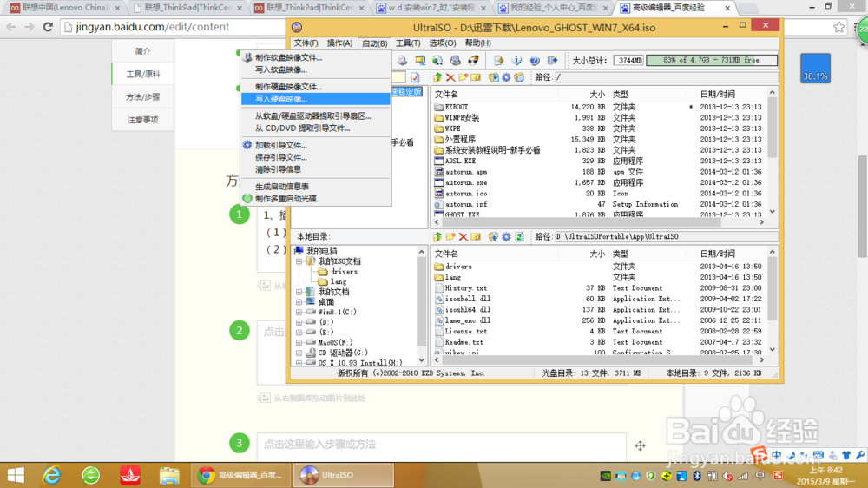The height and width of the screenshot is (488, 868).
Task: Click the checkmark document icon in ISO toolbar
Action: (x=415, y=77)
